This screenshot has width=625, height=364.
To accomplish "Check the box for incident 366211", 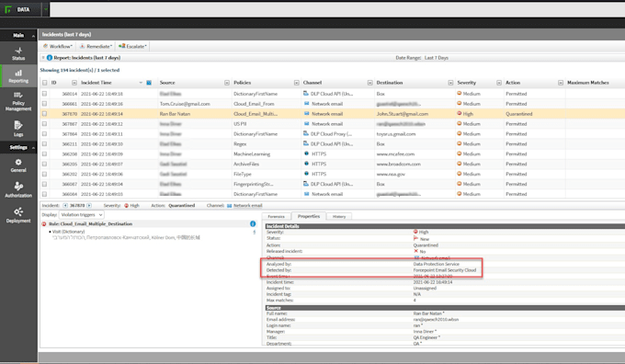I will 45,143.
